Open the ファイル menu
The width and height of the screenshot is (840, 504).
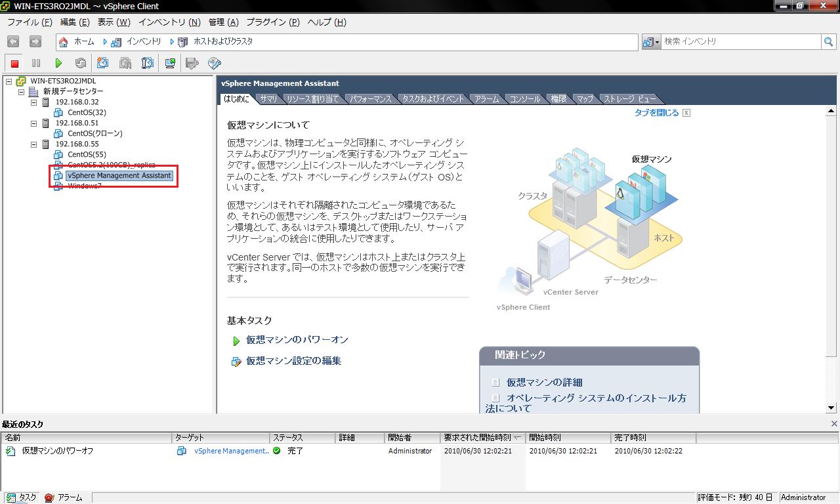point(30,22)
